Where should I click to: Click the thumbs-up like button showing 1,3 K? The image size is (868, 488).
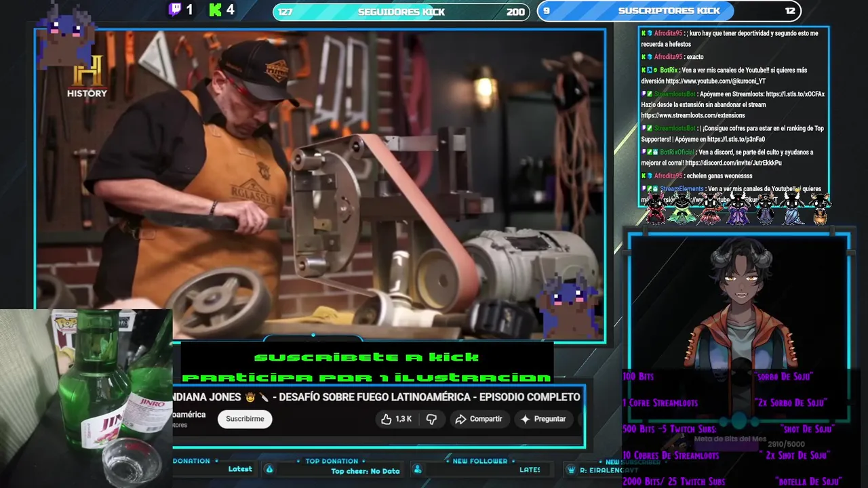(x=396, y=419)
